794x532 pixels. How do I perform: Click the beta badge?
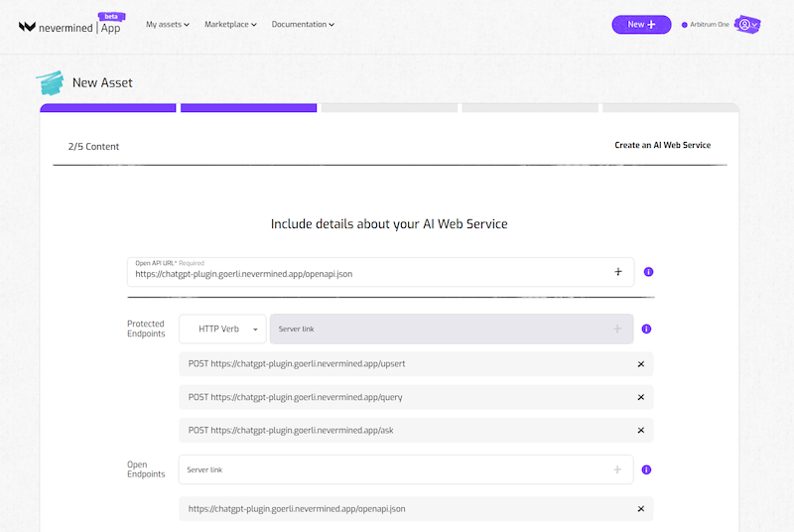(x=111, y=17)
